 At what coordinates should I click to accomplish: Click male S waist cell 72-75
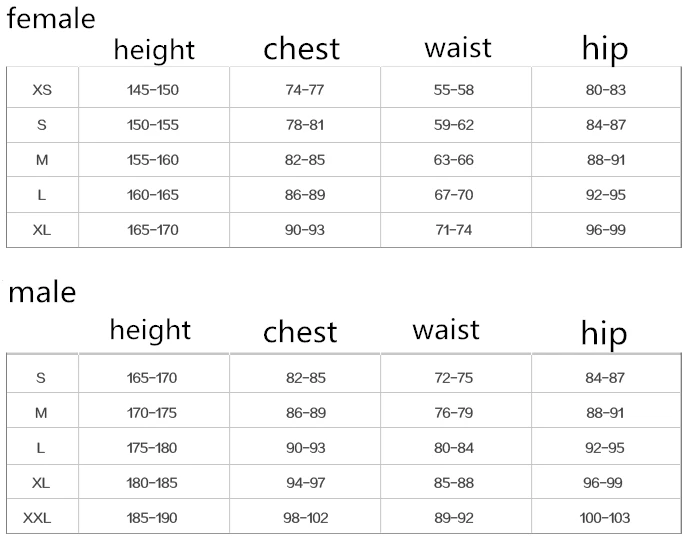pyautogui.click(x=453, y=378)
